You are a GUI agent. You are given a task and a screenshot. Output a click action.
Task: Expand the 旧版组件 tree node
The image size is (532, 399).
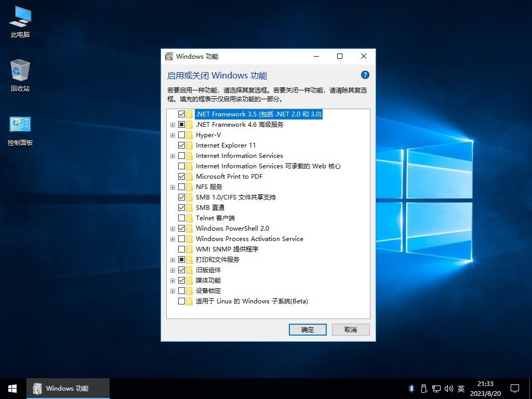172,270
